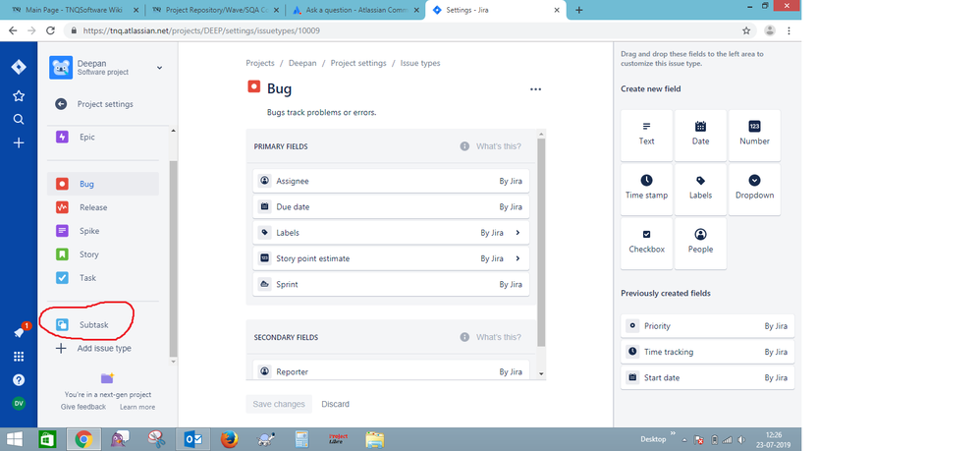This screenshot has height=451, width=980.
Task: Create a new People field
Action: point(700,244)
